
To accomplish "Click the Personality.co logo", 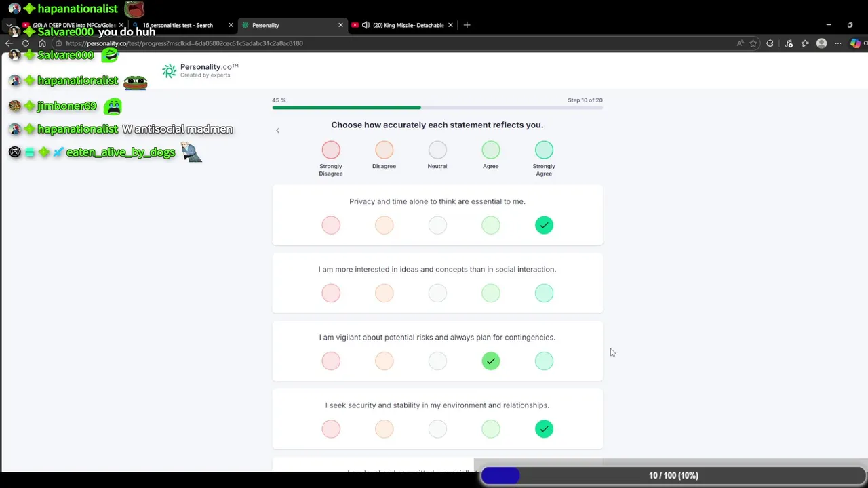I will [200, 70].
